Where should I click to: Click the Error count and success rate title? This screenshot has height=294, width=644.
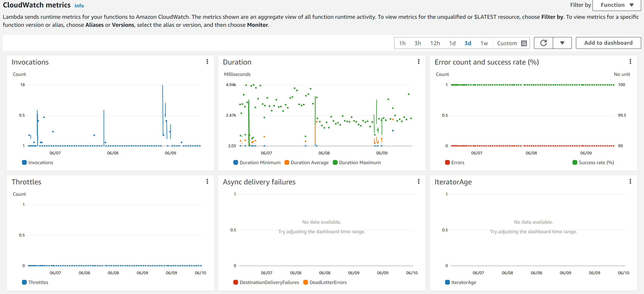[487, 62]
